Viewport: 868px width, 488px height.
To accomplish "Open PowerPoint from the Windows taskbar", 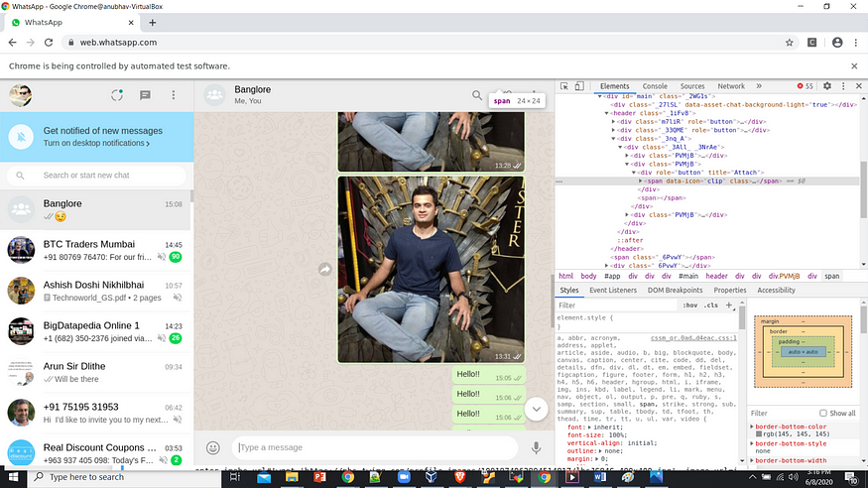I will tap(319, 477).
